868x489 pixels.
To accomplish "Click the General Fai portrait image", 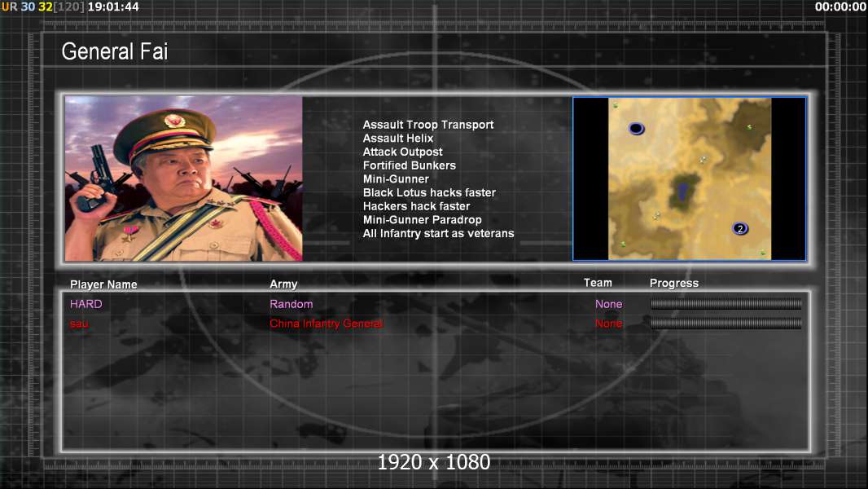I will click(x=184, y=178).
